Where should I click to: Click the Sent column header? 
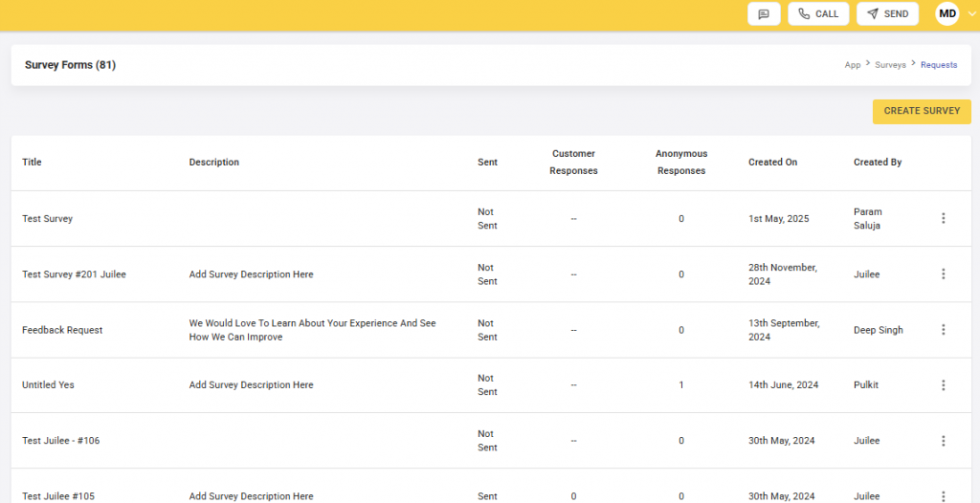pos(487,163)
